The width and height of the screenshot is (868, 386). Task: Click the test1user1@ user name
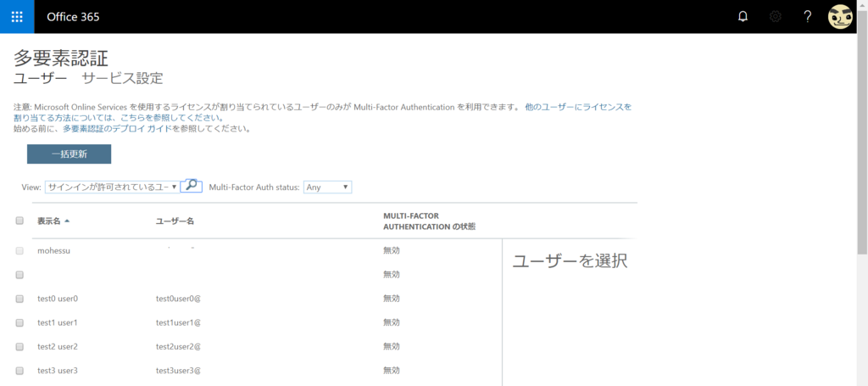point(178,322)
